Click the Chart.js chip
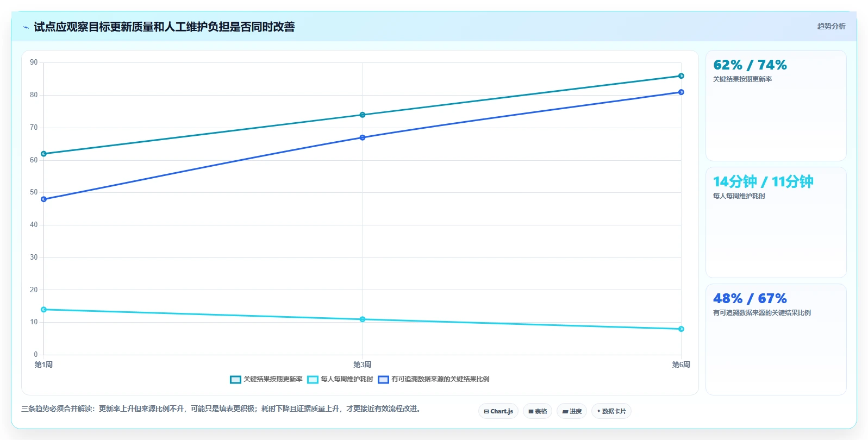 [x=498, y=411]
